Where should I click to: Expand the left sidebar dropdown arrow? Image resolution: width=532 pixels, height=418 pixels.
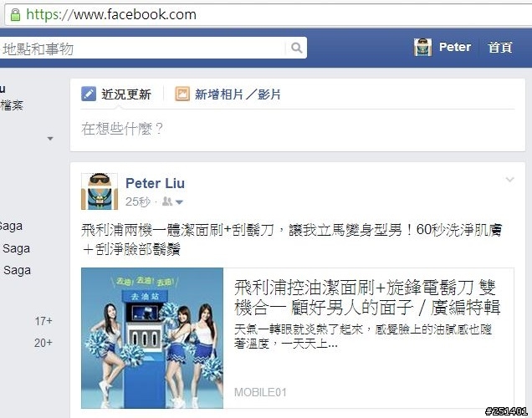click(50, 138)
